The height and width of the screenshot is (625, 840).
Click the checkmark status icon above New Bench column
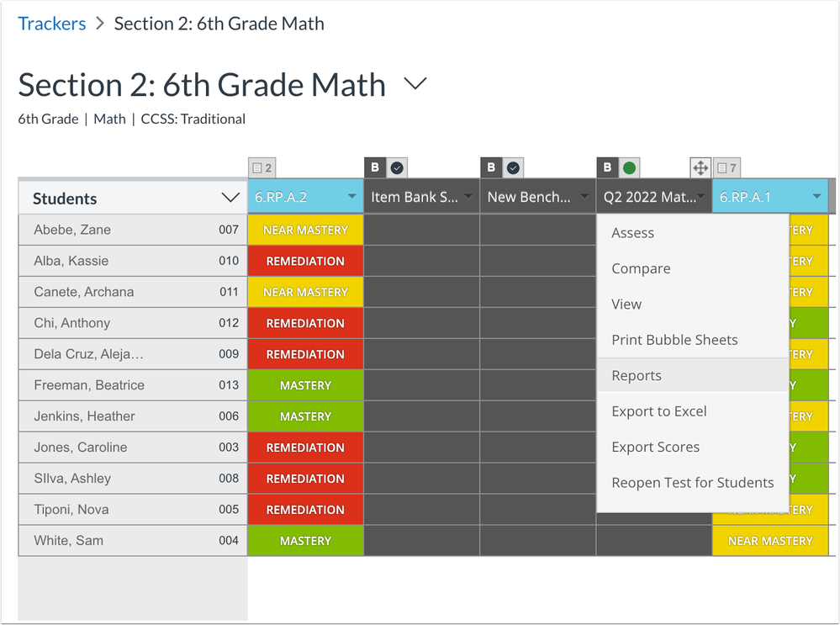point(513,167)
